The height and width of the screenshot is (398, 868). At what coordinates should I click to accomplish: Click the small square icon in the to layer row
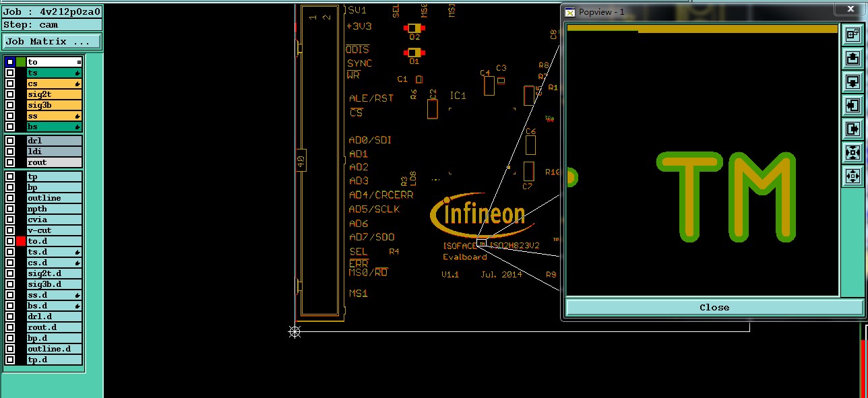point(79,62)
